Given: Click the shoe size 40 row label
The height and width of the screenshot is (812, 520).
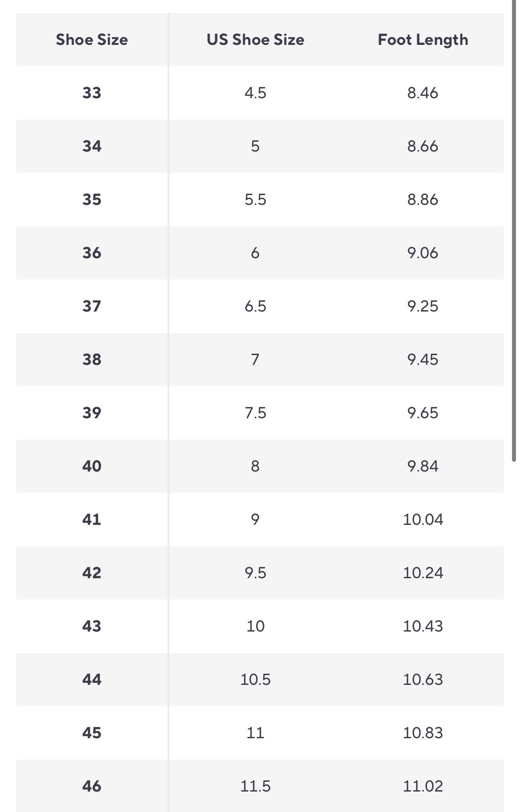Looking at the screenshot, I should 92,466.
